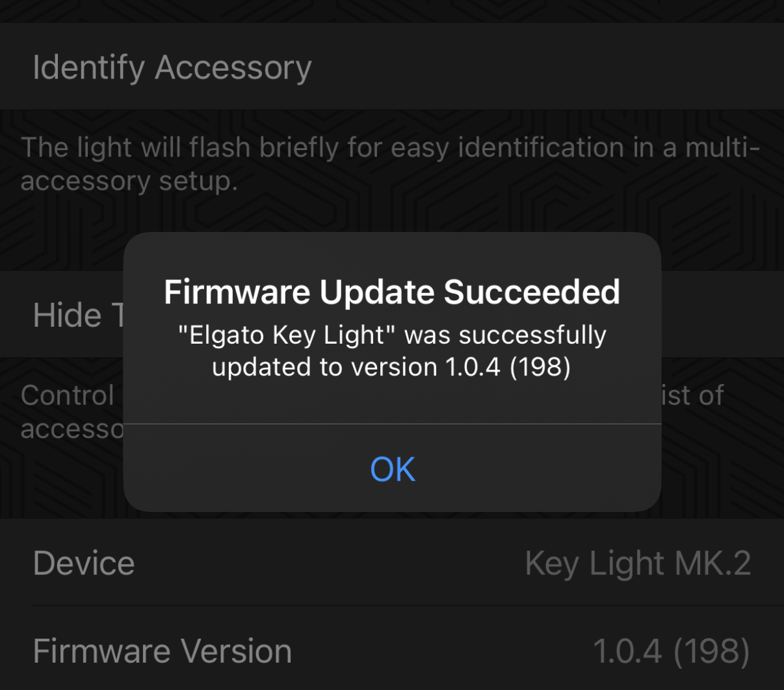Click "was successfully" in the dialog message
Image resolution: width=784 pixels, height=690 pixels.
505,335
